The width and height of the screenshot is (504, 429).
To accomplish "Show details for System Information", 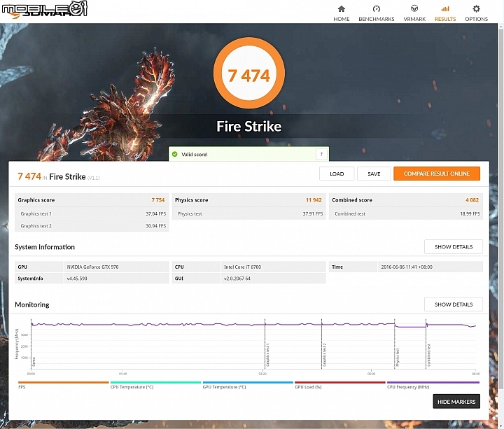I will pyautogui.click(x=453, y=247).
